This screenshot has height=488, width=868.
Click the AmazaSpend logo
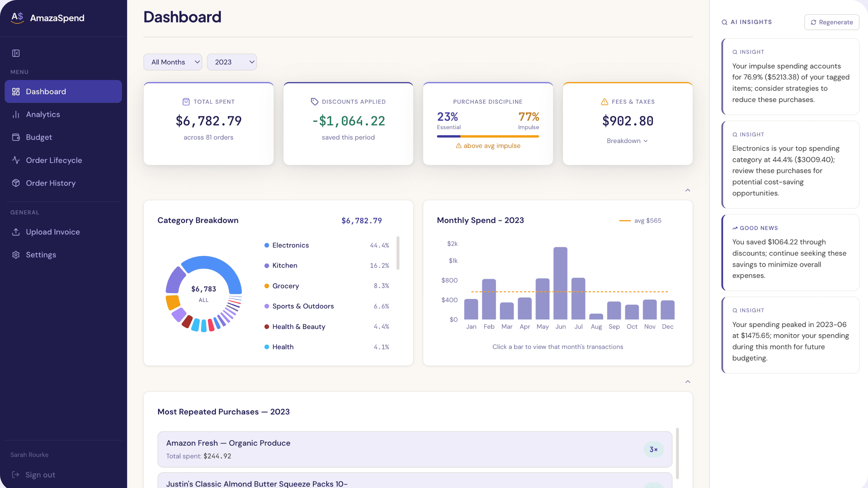[47, 18]
